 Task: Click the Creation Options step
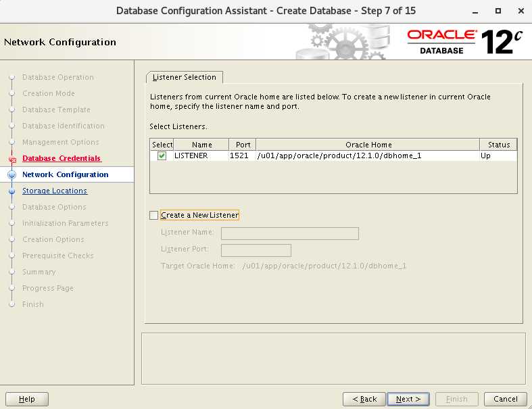tap(53, 239)
